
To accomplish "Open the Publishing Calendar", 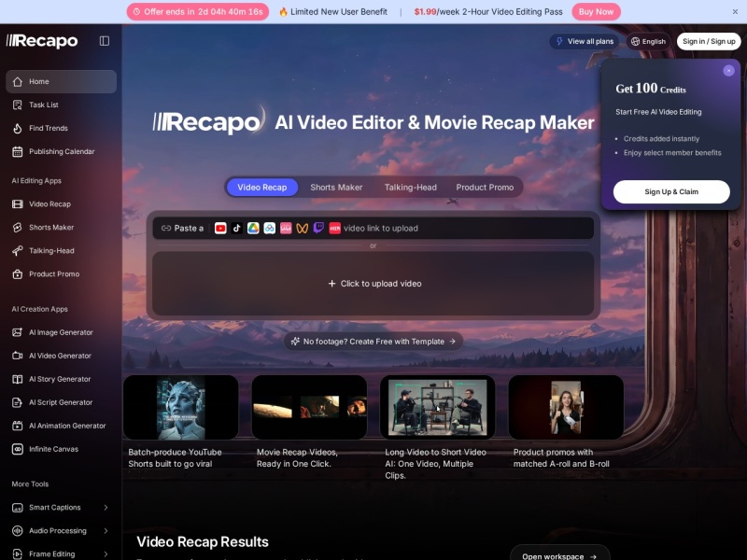I will coord(61,151).
